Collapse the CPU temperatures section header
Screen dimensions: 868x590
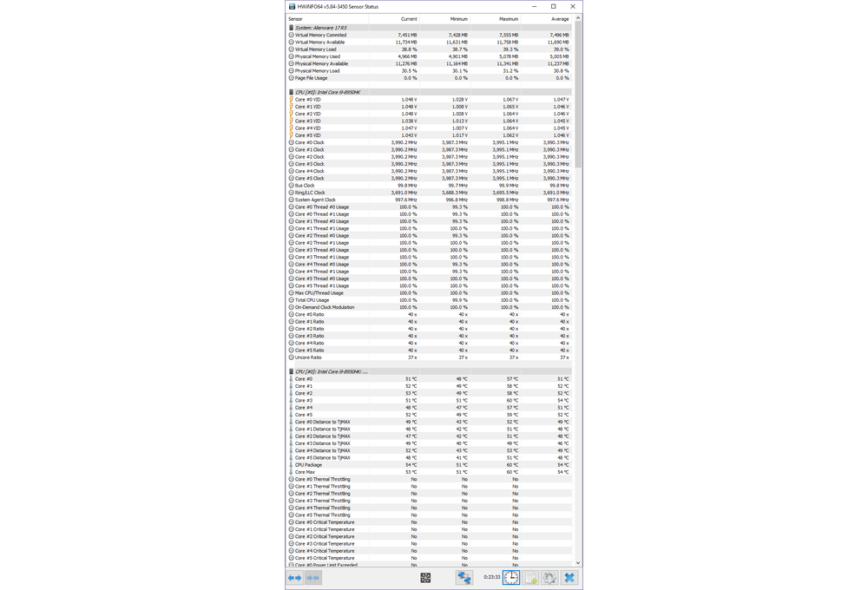pyautogui.click(x=292, y=371)
